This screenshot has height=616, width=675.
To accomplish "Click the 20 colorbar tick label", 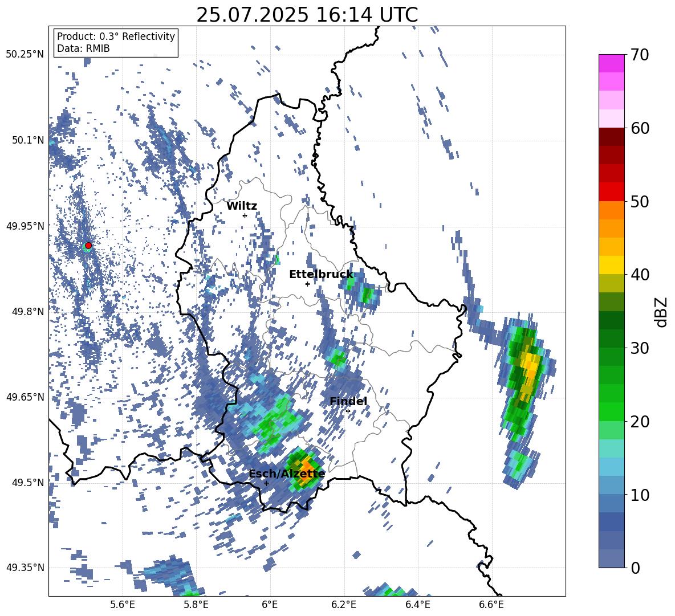I will (x=639, y=421).
